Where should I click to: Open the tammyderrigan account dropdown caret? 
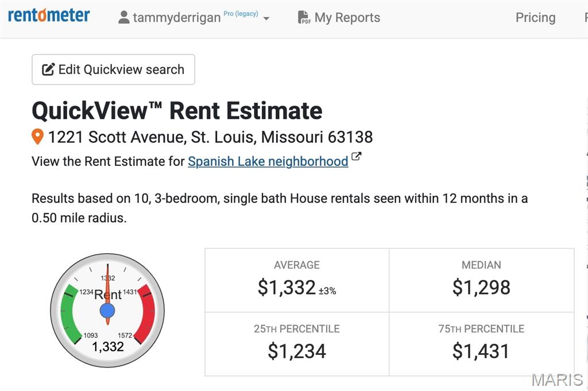[x=266, y=18]
